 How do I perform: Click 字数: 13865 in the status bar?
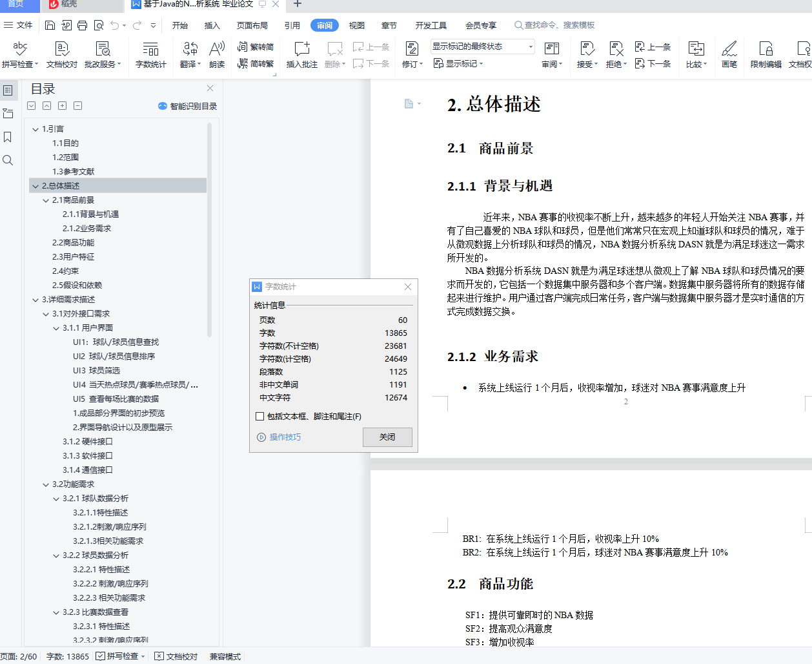pos(68,656)
